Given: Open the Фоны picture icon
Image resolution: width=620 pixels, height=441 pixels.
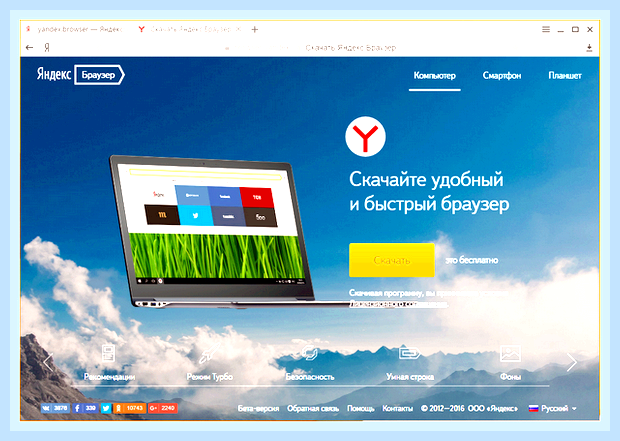Looking at the screenshot, I should coord(510,353).
